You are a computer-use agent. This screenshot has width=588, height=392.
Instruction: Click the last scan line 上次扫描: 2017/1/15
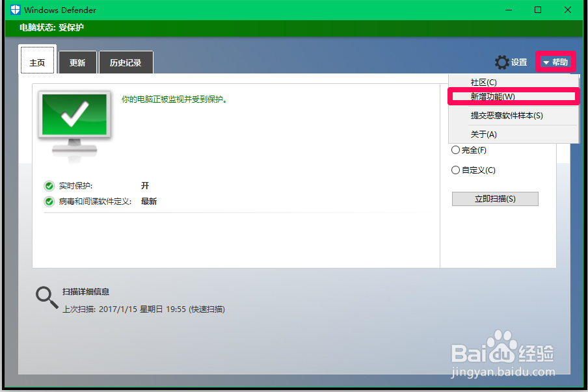tap(144, 309)
